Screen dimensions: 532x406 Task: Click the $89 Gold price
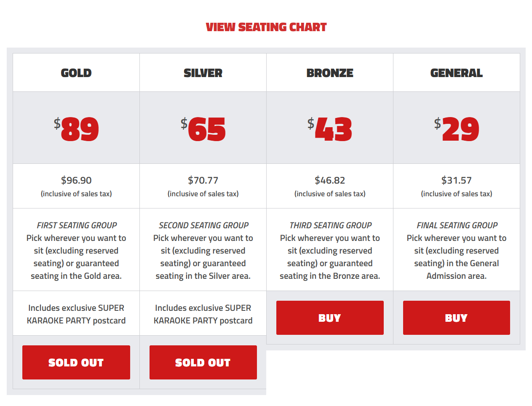coord(76,129)
